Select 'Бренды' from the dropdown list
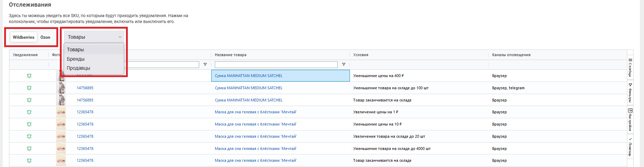This screenshot has height=167, width=644. [x=76, y=59]
